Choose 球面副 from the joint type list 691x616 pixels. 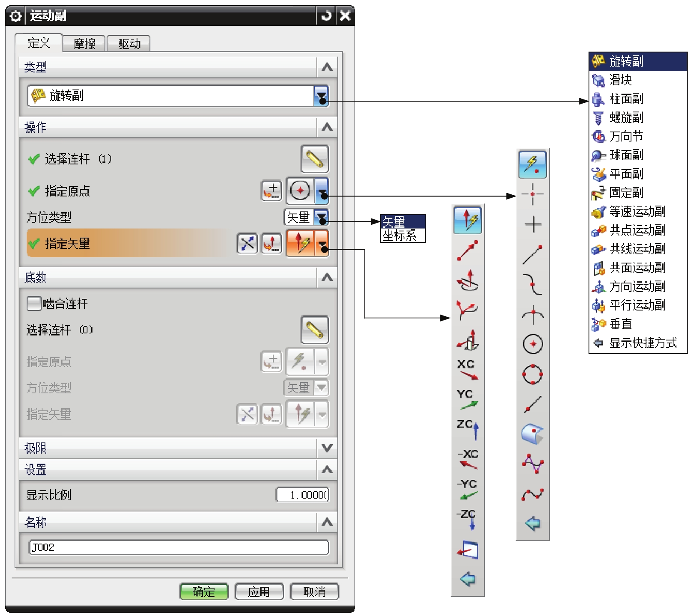click(638, 155)
